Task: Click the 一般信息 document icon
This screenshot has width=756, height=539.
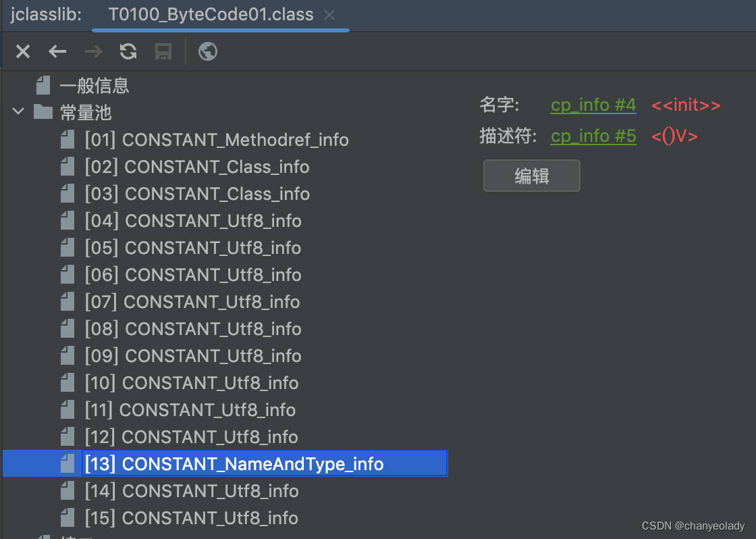Action: (x=42, y=85)
